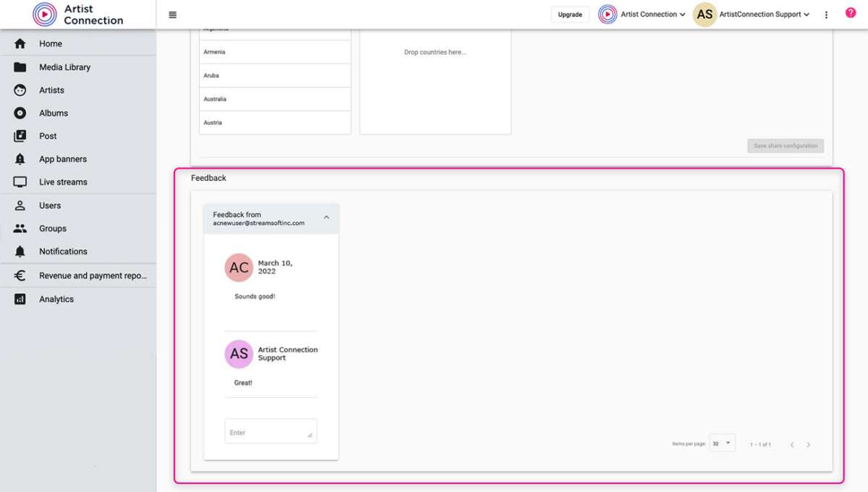Open the Analytics section
The image size is (868, 492).
[x=56, y=298]
